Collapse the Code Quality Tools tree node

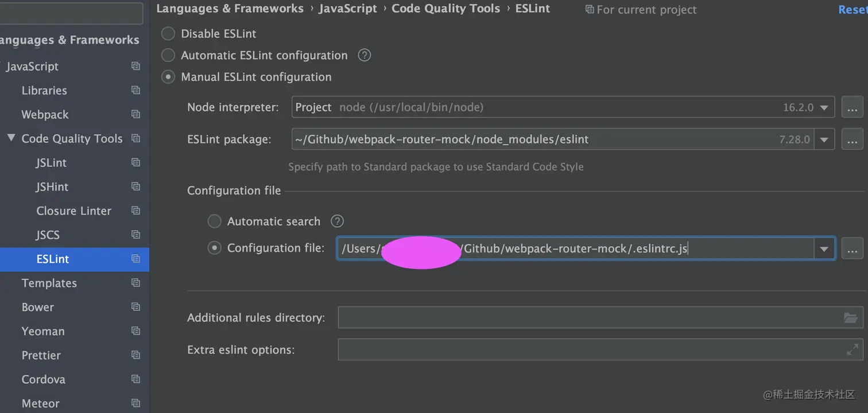click(x=11, y=138)
